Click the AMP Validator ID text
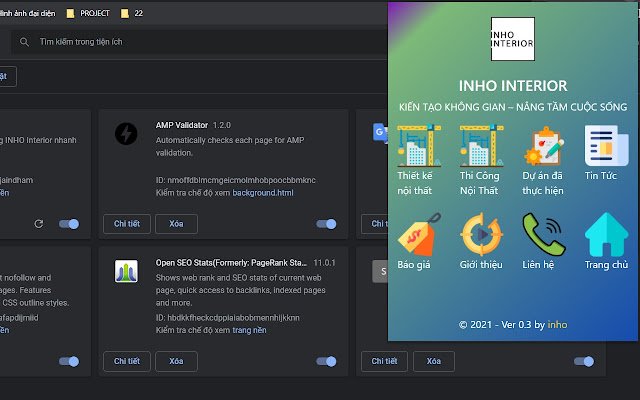Image resolution: width=640 pixels, height=400 pixels. click(x=236, y=180)
